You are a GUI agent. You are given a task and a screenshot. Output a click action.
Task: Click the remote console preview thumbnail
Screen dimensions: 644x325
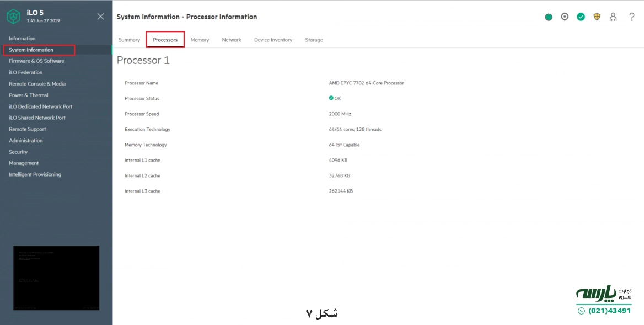55,278
